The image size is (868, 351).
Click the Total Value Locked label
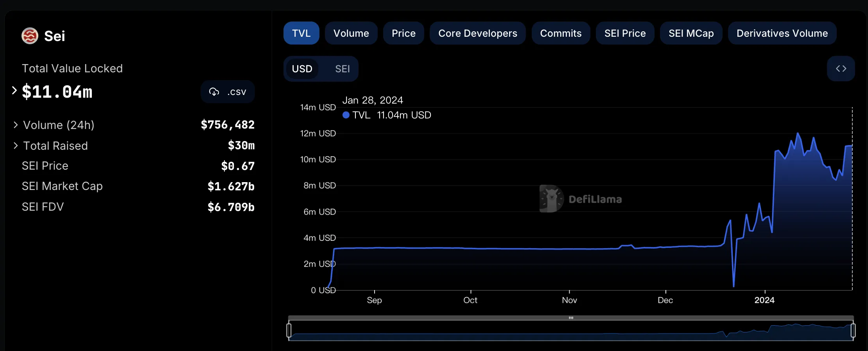(72, 68)
